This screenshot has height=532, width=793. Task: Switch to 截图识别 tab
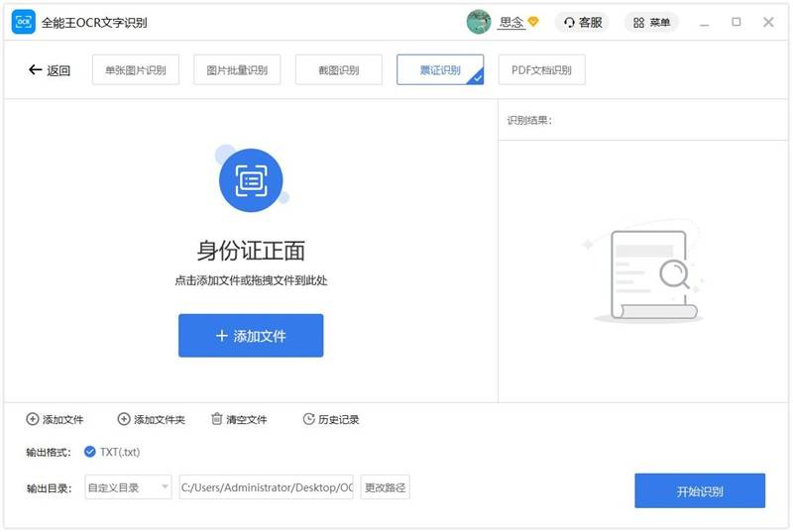[339, 69]
